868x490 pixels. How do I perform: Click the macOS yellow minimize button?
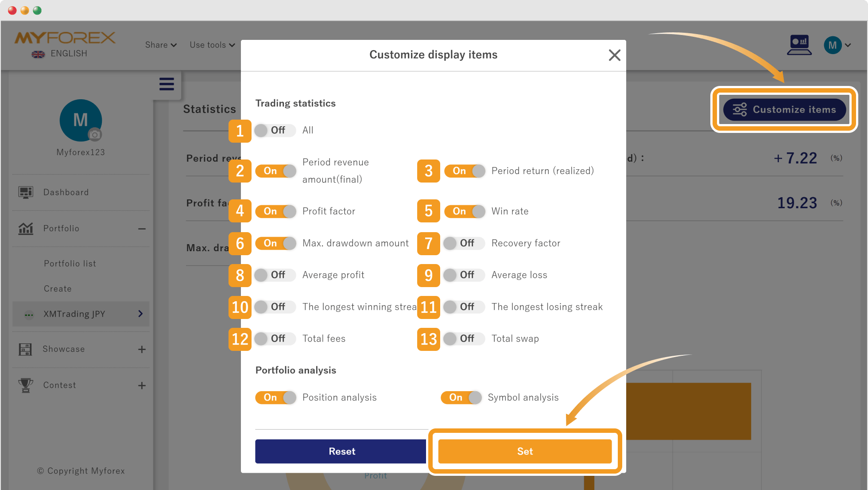(25, 10)
